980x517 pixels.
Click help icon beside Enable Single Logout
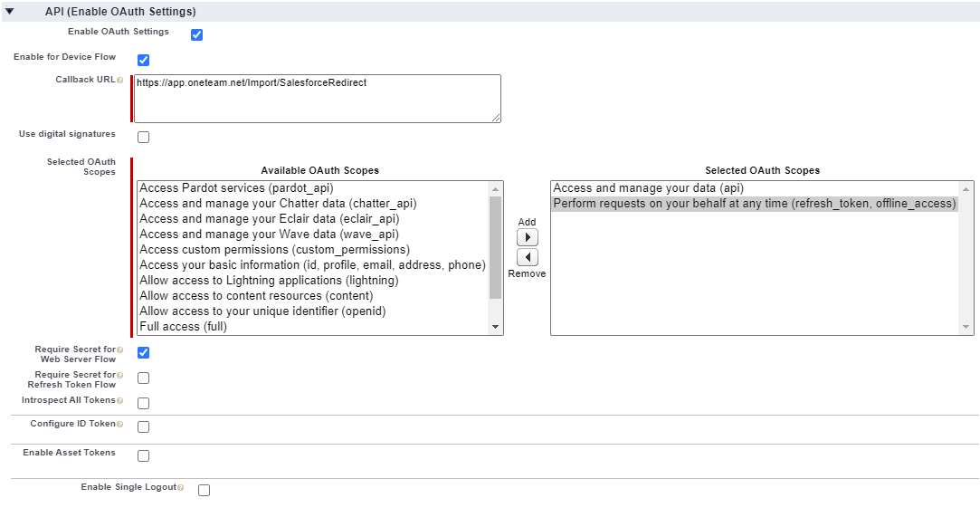point(181,488)
